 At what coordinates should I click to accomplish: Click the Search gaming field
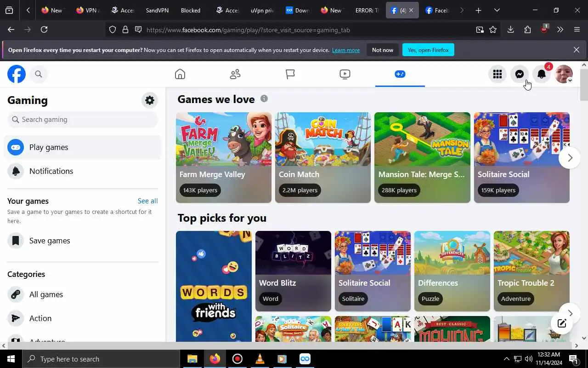tap(83, 120)
